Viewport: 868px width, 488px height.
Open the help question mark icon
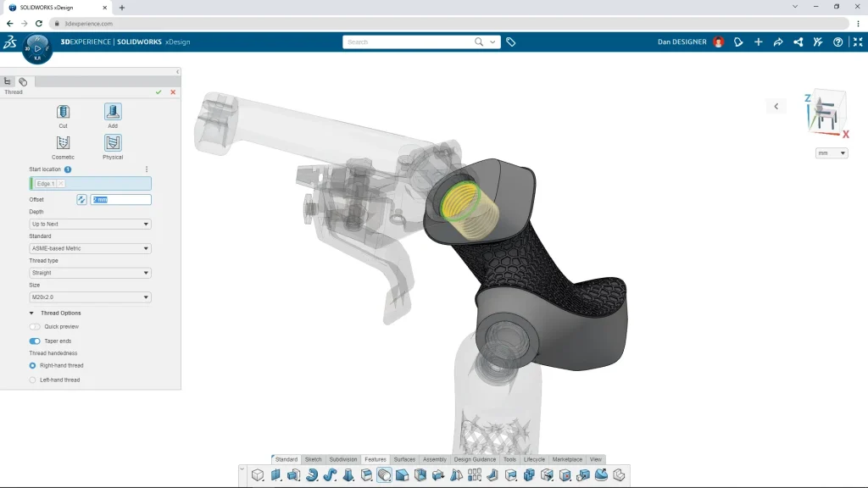838,41
